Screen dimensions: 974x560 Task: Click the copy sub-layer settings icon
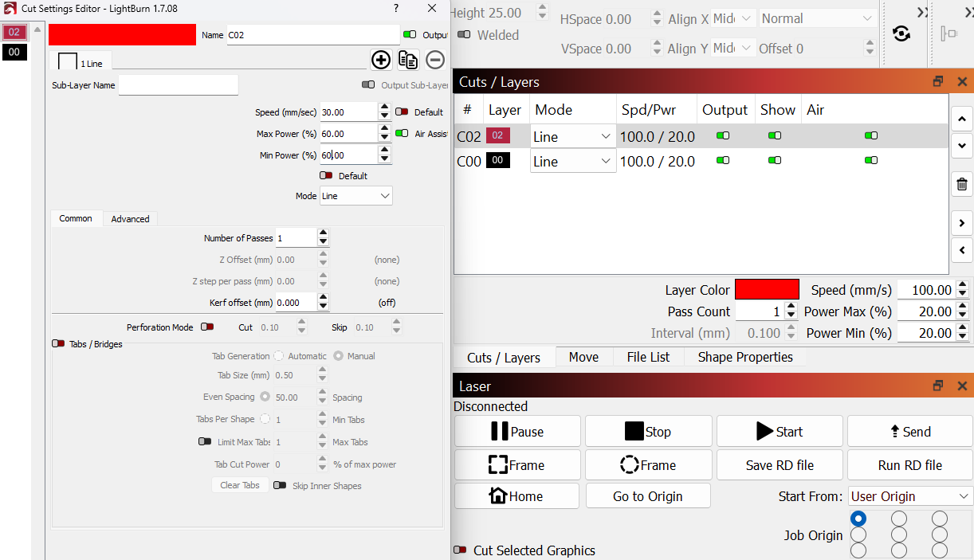point(408,60)
